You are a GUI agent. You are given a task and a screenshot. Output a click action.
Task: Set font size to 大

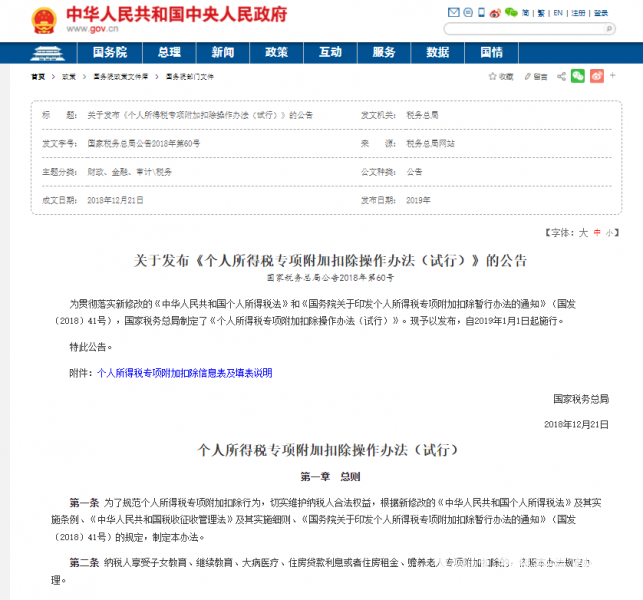point(583,233)
